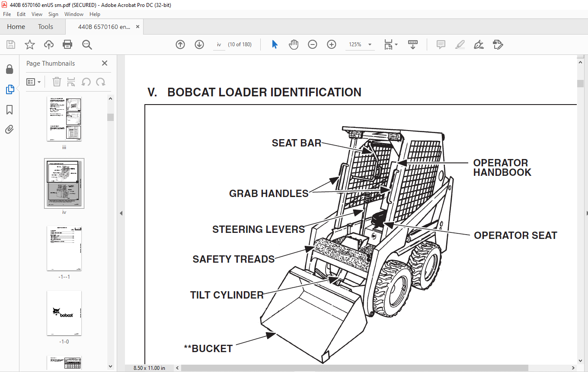
Task: Rotate the page clockwise
Action: tap(101, 82)
